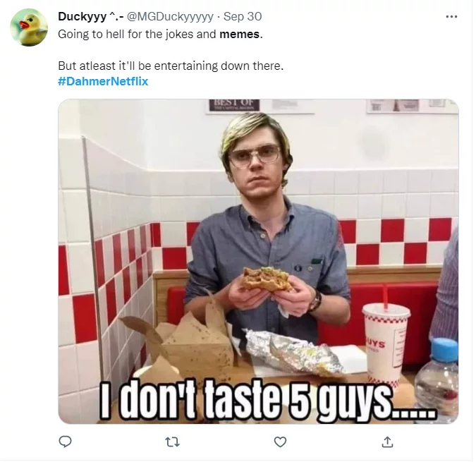The height and width of the screenshot is (462, 476).
Task: Click the @MGDuckyyyyy handle
Action: tap(170, 17)
